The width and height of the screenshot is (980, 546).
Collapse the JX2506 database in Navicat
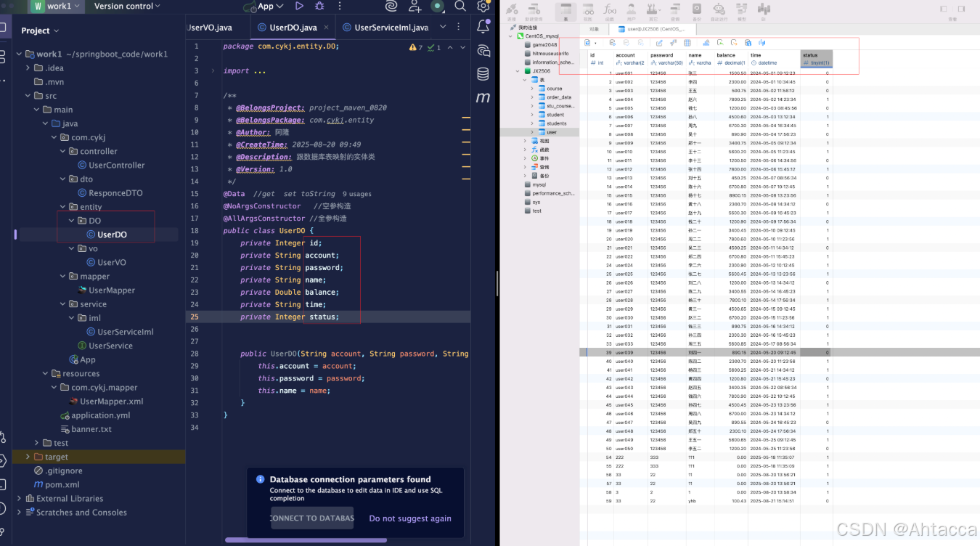(x=518, y=71)
